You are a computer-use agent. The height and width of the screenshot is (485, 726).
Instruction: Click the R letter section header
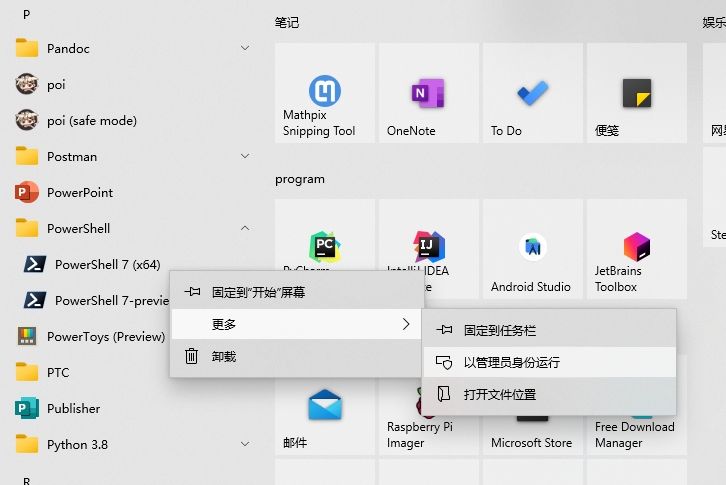tap(26, 480)
